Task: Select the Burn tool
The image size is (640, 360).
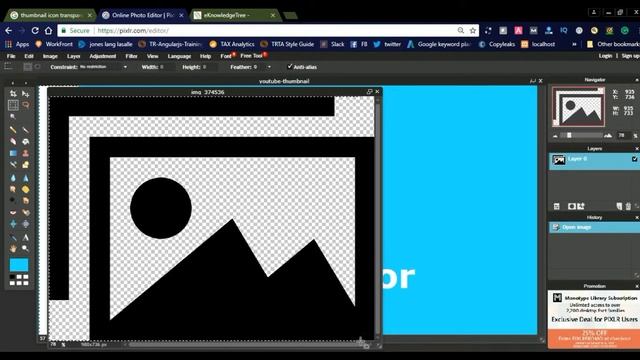Action: [25, 200]
